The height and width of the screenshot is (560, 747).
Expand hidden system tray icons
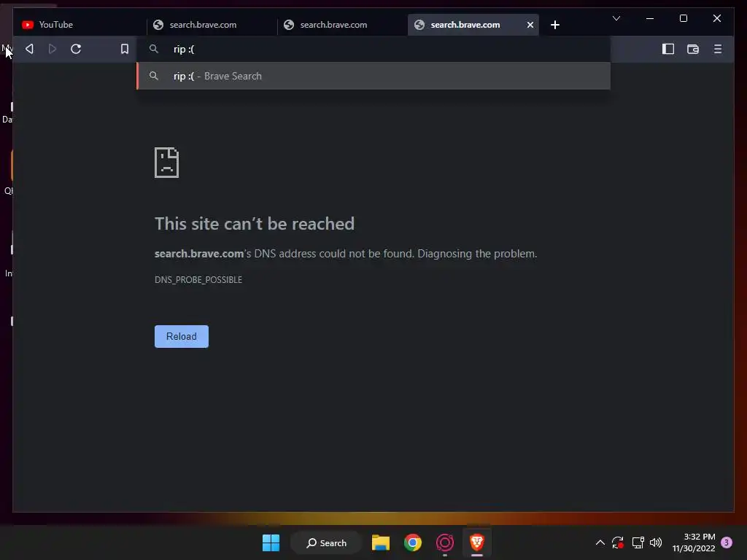600,542
